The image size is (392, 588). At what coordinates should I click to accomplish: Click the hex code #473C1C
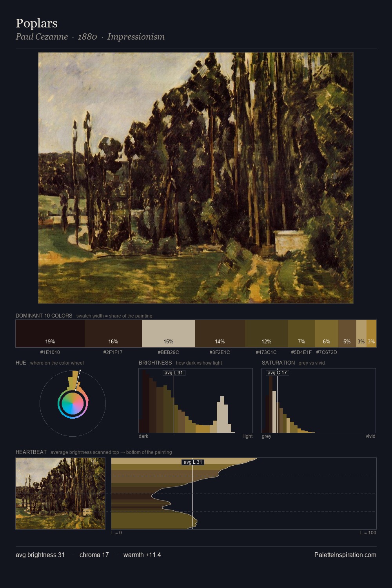coord(266,352)
